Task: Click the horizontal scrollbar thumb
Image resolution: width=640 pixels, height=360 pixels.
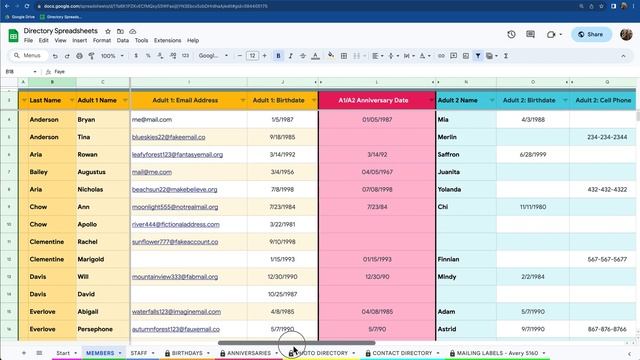Action: click(x=296, y=343)
